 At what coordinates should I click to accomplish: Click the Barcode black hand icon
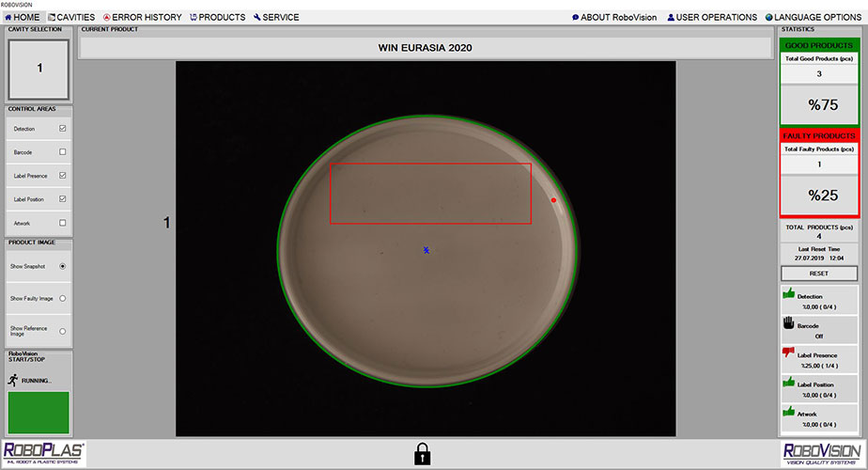coord(788,322)
